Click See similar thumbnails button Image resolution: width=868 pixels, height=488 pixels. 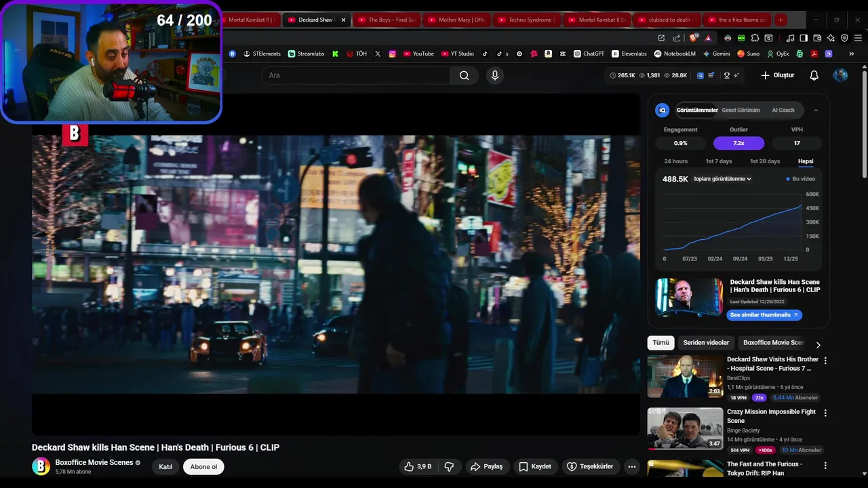[764, 314]
